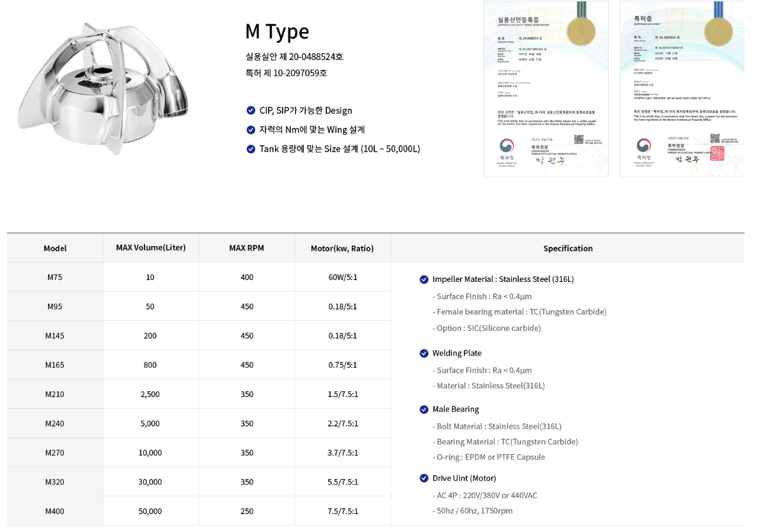Click checkmark icon next to Welding Plate

click(424, 354)
